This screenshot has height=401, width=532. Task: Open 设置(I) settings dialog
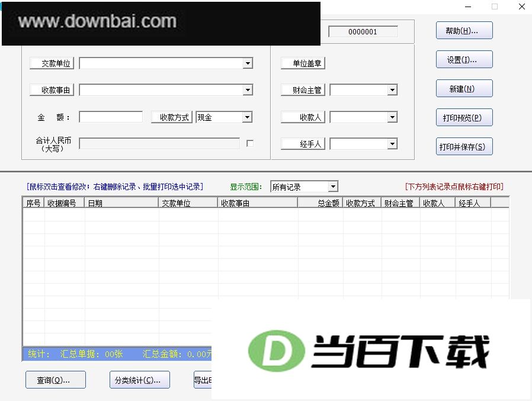point(464,59)
